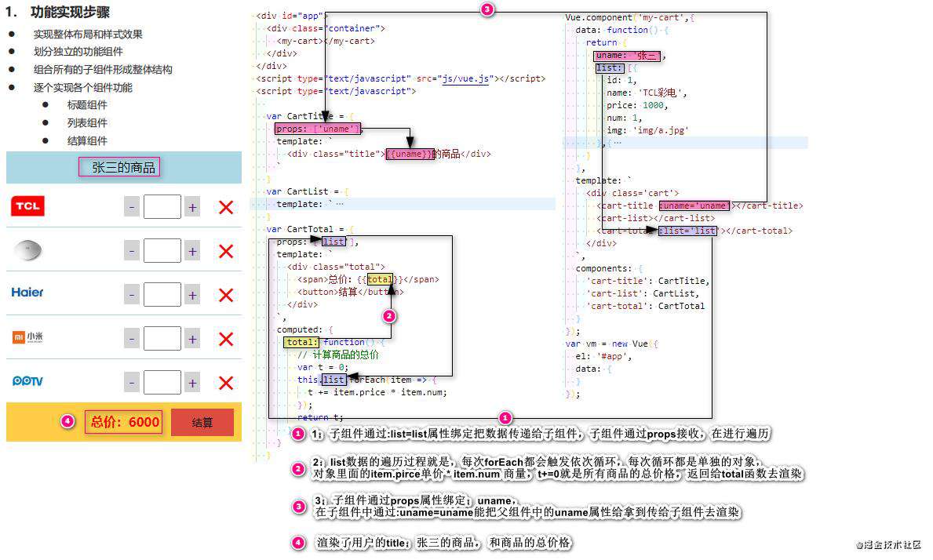The image size is (933, 560).
Task: Select sub-bullet 标题组件
Action: coord(87,105)
